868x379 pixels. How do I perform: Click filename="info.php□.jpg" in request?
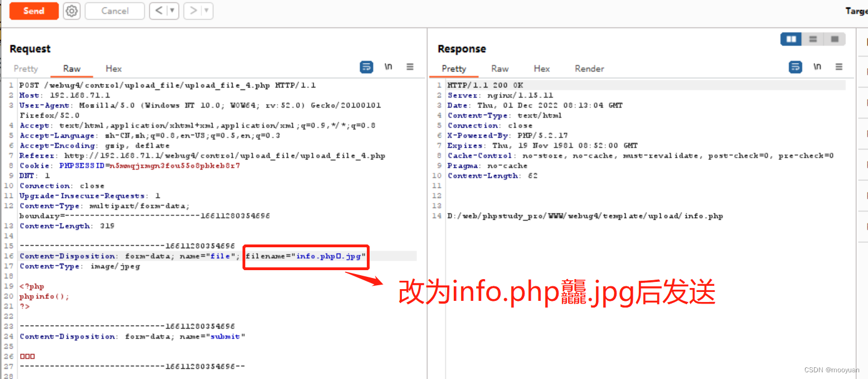tap(306, 256)
